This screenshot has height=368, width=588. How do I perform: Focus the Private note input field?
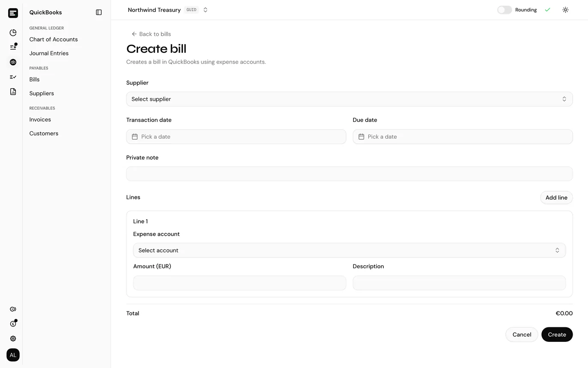click(x=349, y=174)
